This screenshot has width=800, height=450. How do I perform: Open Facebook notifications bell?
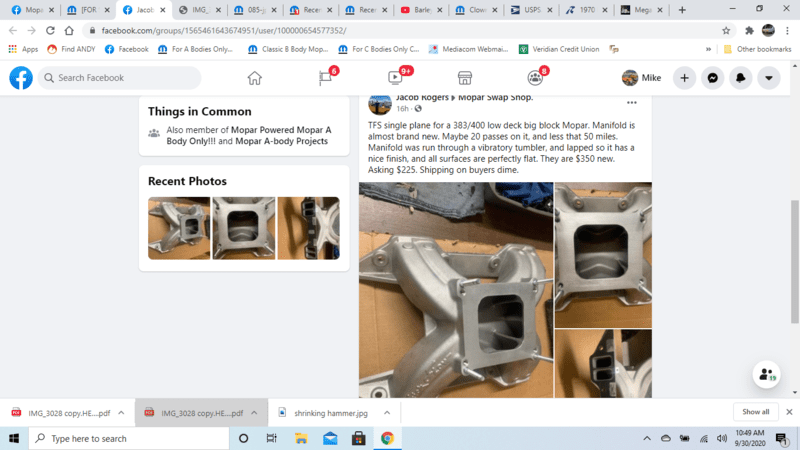click(740, 78)
